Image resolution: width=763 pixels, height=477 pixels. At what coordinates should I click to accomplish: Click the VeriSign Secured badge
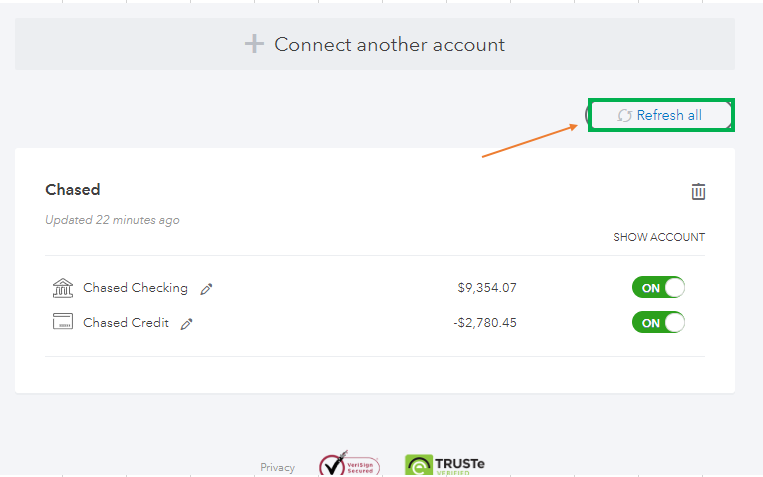pyautogui.click(x=349, y=463)
